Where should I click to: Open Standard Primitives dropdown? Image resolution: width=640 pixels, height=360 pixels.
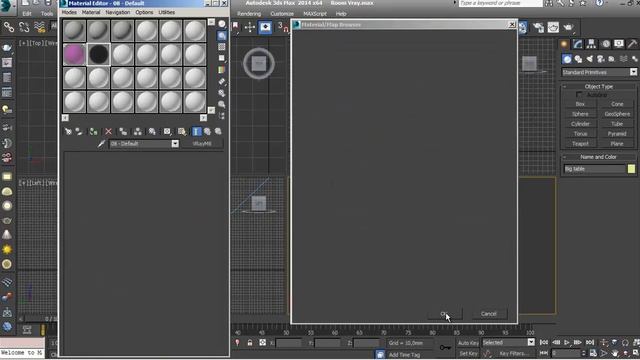coord(599,72)
